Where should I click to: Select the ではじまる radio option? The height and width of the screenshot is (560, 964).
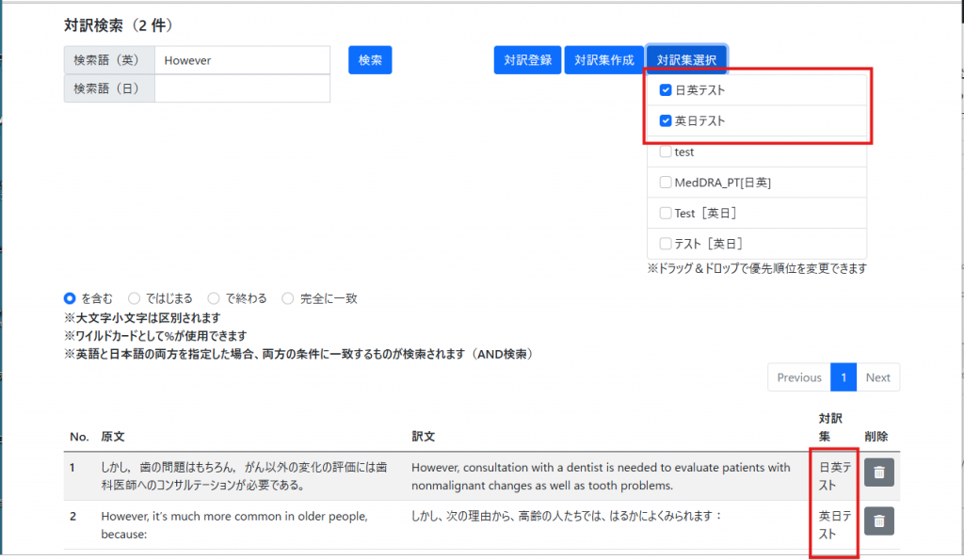134,298
